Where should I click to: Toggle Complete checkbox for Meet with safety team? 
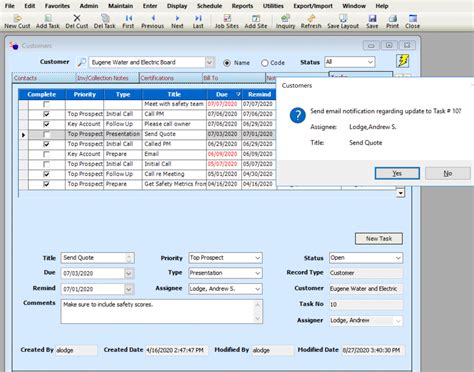pos(46,104)
